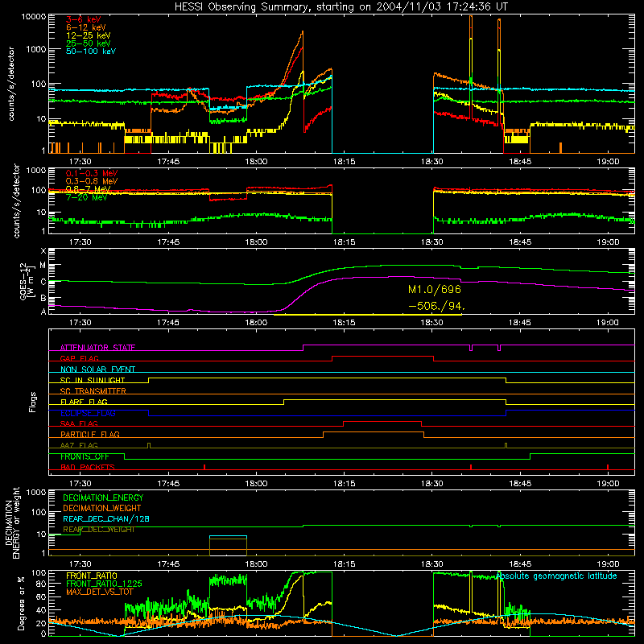Viewport: 644px width, 644px height.
Task: Click the X class label on GOES axis
Action: click(43, 250)
